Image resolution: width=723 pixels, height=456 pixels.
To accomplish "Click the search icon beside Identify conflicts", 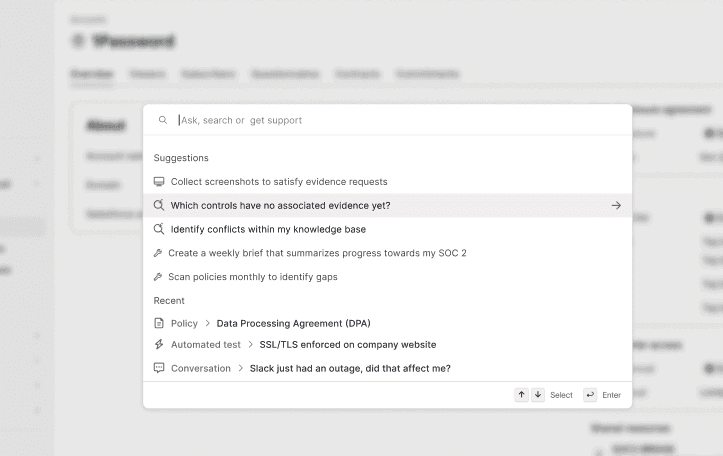I will [x=159, y=229].
